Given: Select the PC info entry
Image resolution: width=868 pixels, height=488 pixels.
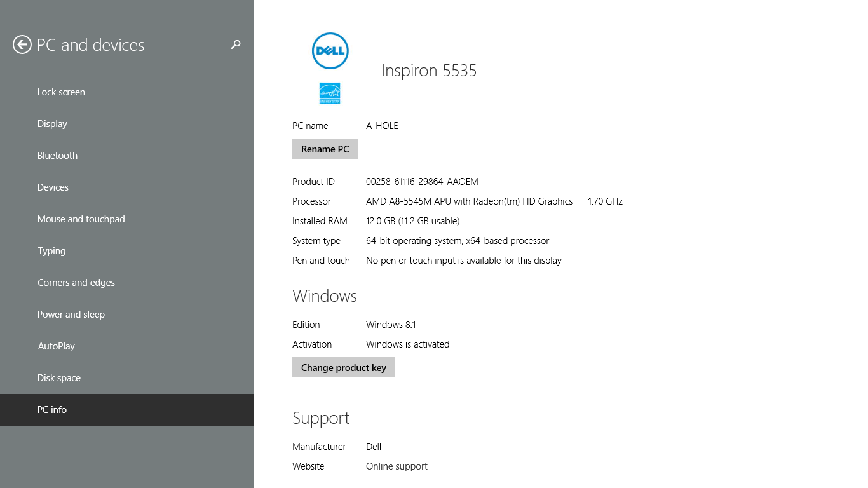Looking at the screenshot, I should tap(127, 410).
